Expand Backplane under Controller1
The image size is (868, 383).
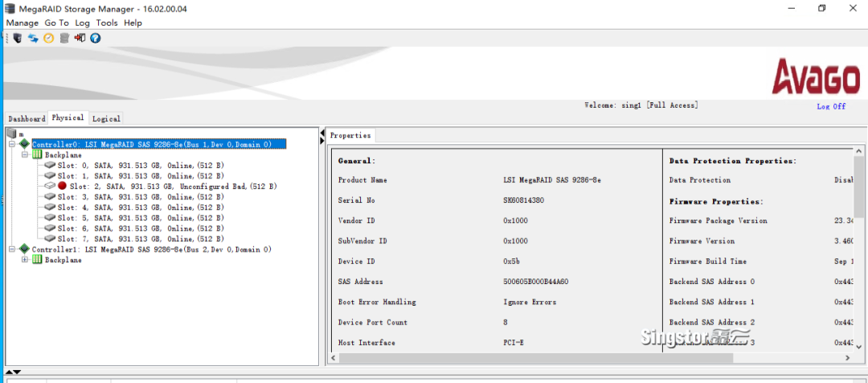point(24,260)
